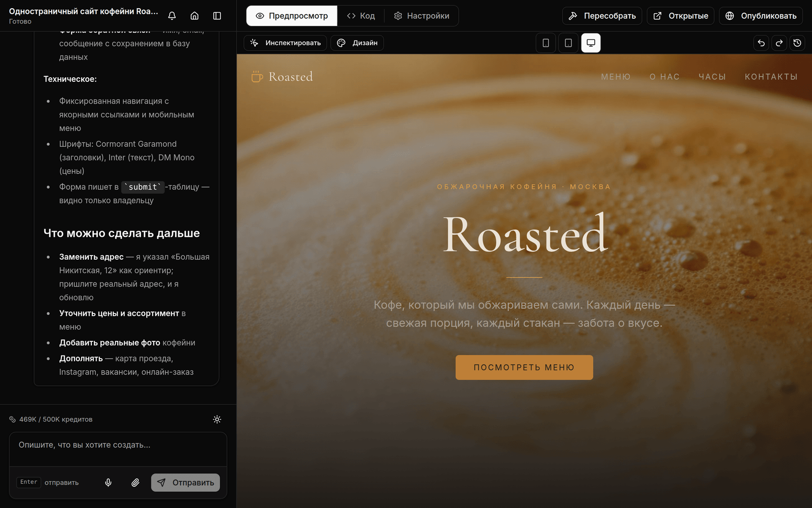Click the ЧАСЫ navigation link
This screenshot has height=508, width=812.
pyautogui.click(x=712, y=77)
